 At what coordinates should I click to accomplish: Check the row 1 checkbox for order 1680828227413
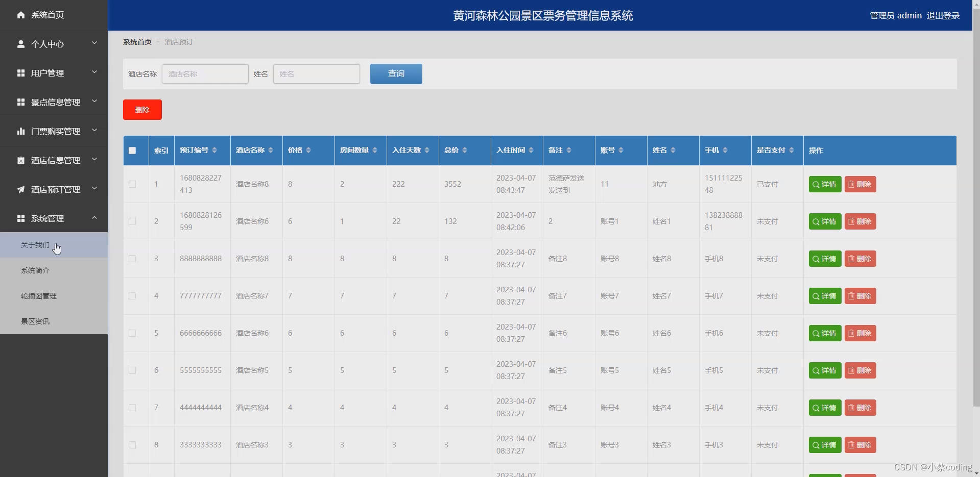[132, 184]
